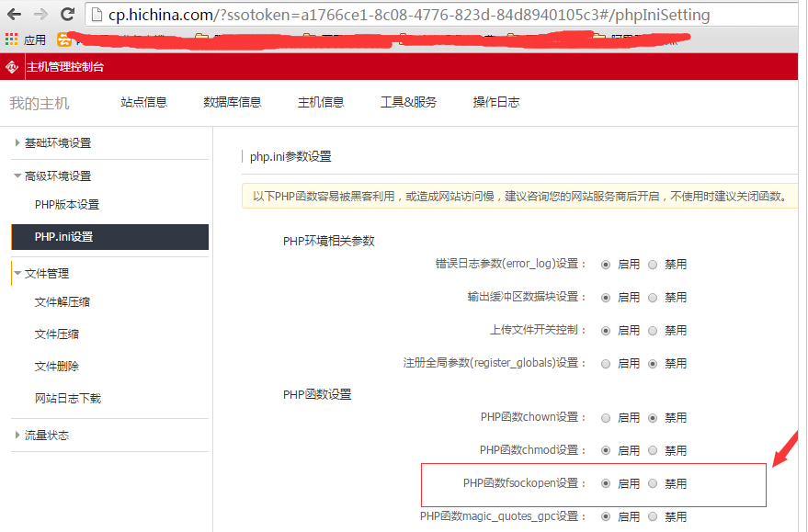Enable PHP函数chown radio 启用

[606, 418]
